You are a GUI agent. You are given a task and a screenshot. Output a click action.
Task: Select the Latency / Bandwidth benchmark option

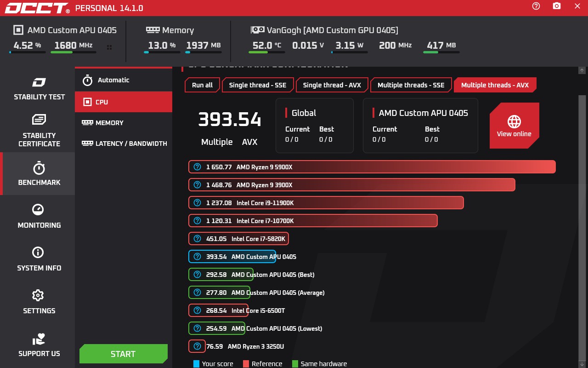pos(124,144)
